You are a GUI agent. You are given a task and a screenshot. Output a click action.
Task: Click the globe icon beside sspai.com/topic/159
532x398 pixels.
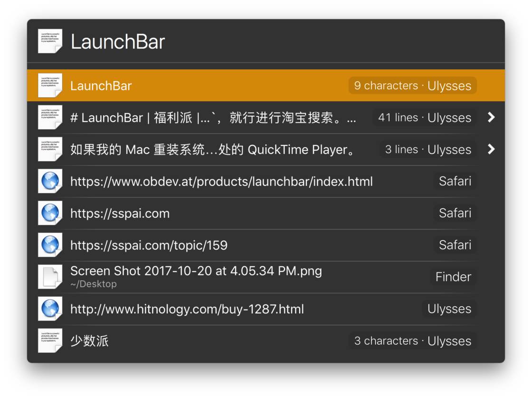(50, 245)
